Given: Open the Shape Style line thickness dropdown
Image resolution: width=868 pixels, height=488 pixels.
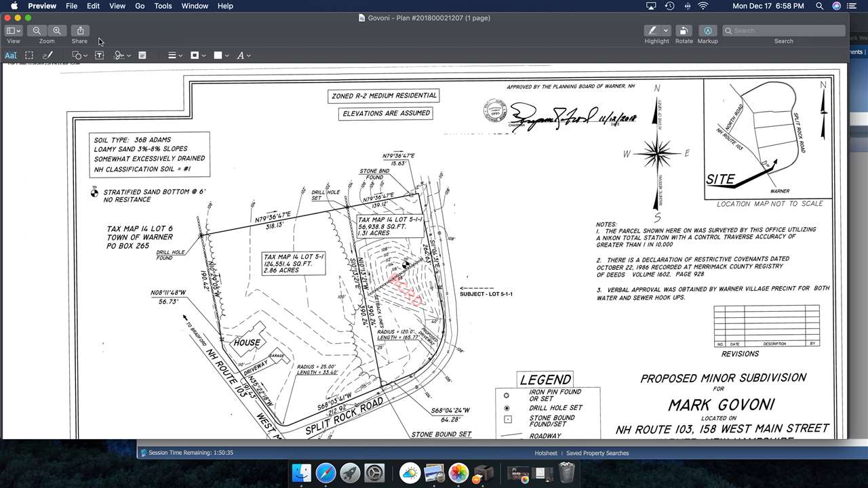Looking at the screenshot, I should coord(175,56).
